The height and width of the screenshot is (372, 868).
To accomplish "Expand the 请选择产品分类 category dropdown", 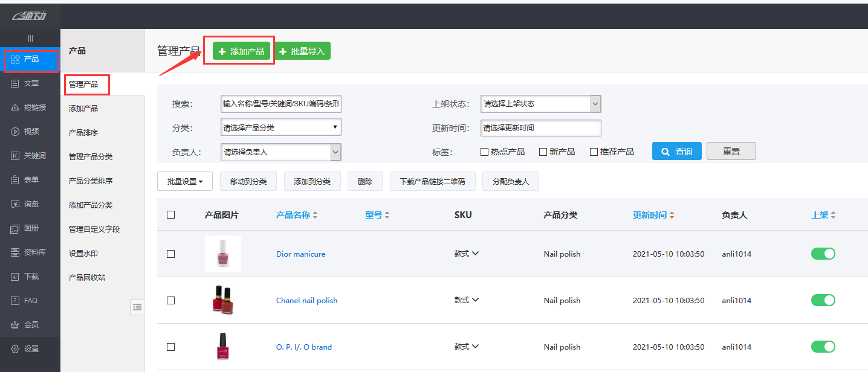I will (x=280, y=127).
